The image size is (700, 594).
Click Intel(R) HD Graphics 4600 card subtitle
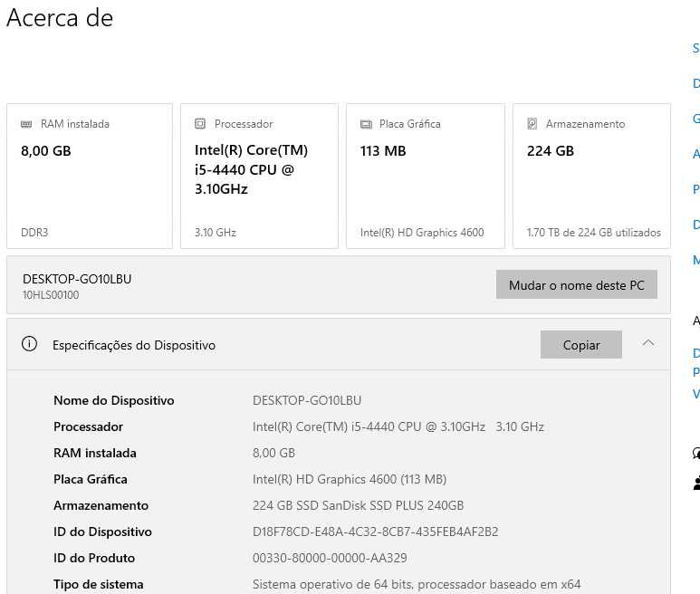[x=422, y=233]
